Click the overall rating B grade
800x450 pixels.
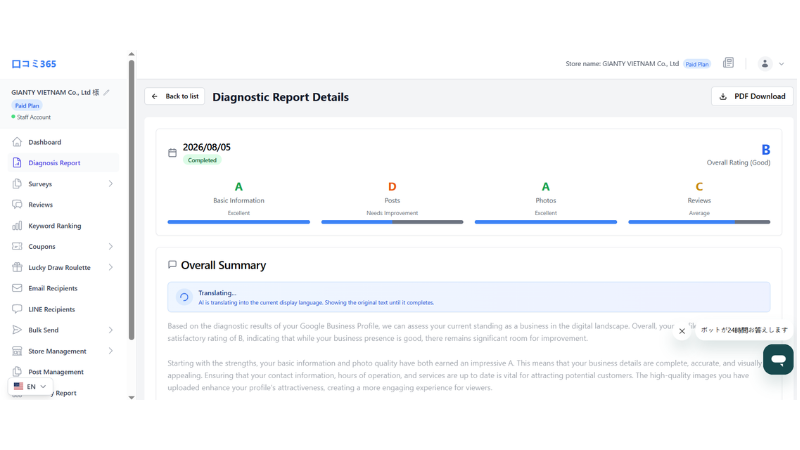(765, 149)
